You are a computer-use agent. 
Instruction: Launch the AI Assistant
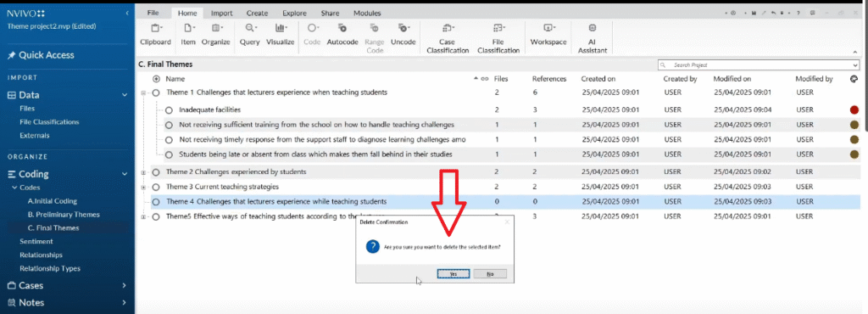[x=593, y=38]
